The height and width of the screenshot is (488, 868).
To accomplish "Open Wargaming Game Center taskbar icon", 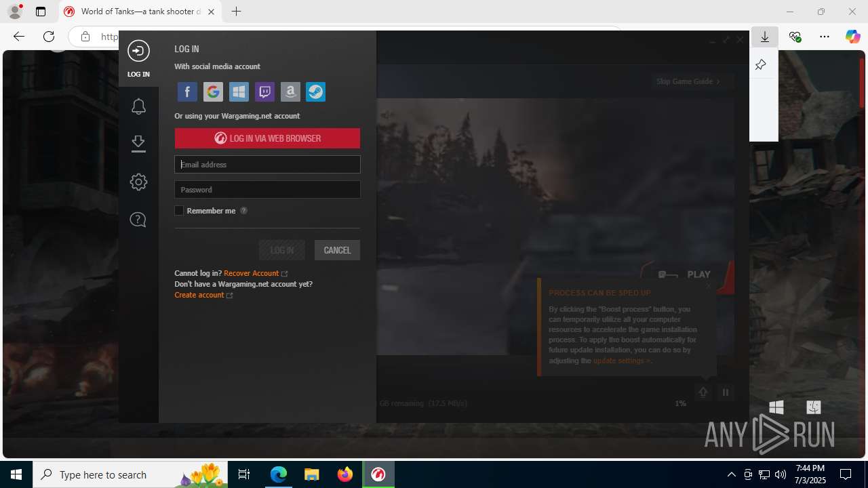I will [378, 474].
